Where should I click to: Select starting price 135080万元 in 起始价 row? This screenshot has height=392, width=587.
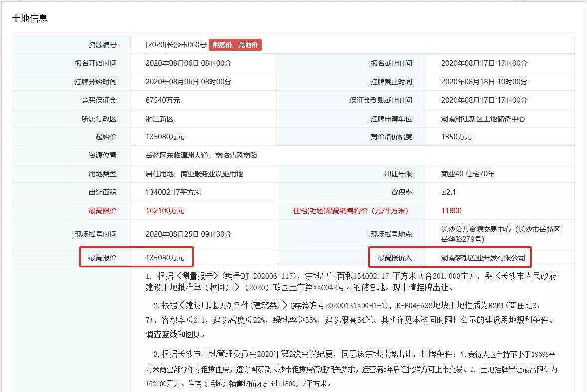click(x=165, y=137)
